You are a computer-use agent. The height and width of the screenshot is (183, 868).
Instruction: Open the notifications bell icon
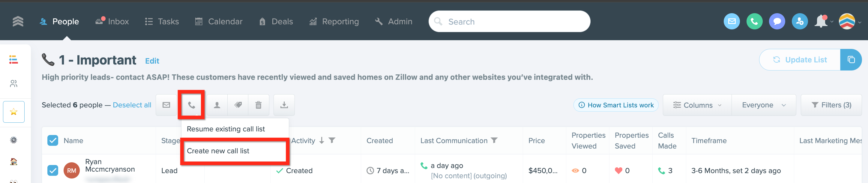pos(821,22)
